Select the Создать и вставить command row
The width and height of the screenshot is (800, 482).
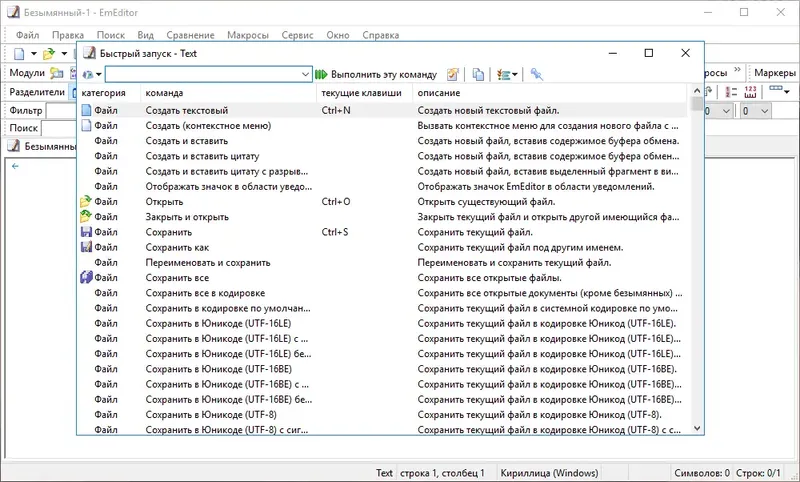[x=382, y=141]
